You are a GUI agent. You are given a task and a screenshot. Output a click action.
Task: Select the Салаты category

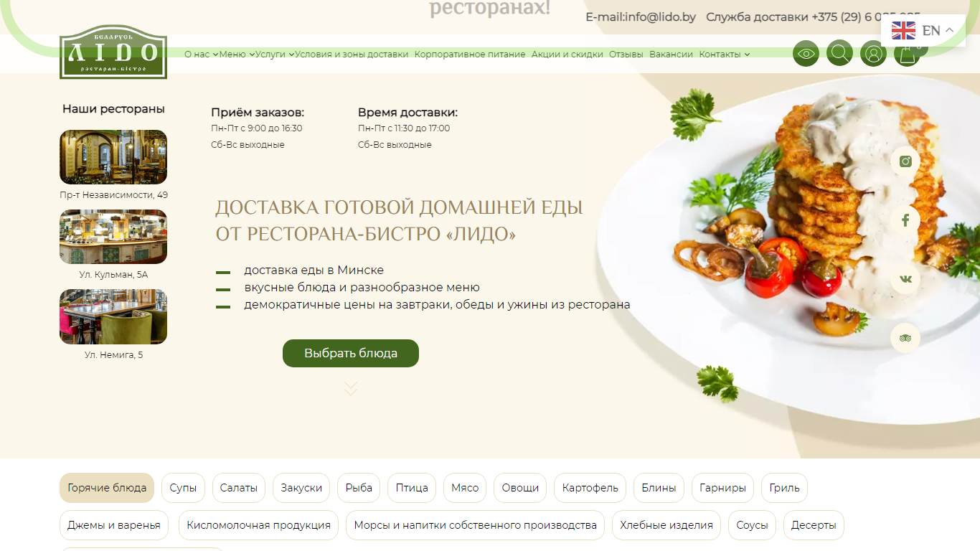point(239,488)
